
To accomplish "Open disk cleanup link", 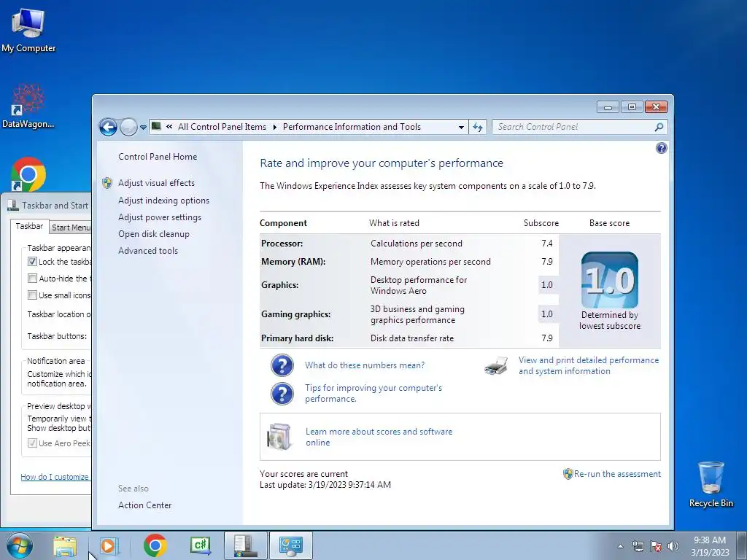I will [x=153, y=234].
